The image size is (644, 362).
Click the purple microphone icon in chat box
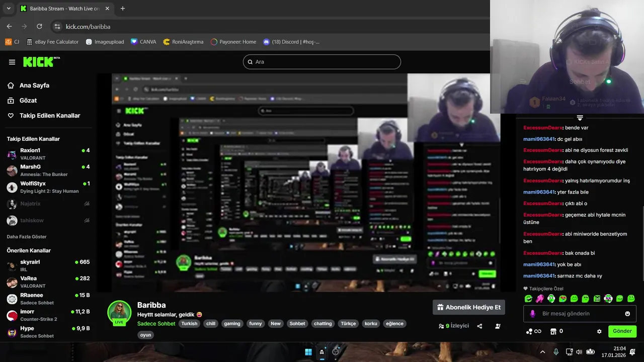[x=533, y=314]
